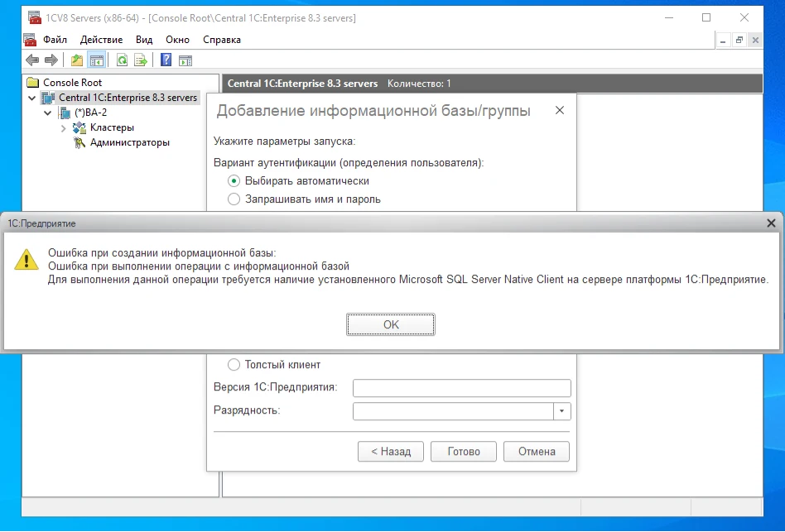
Task: Click the Разрядность combo box field
Action: click(461, 411)
